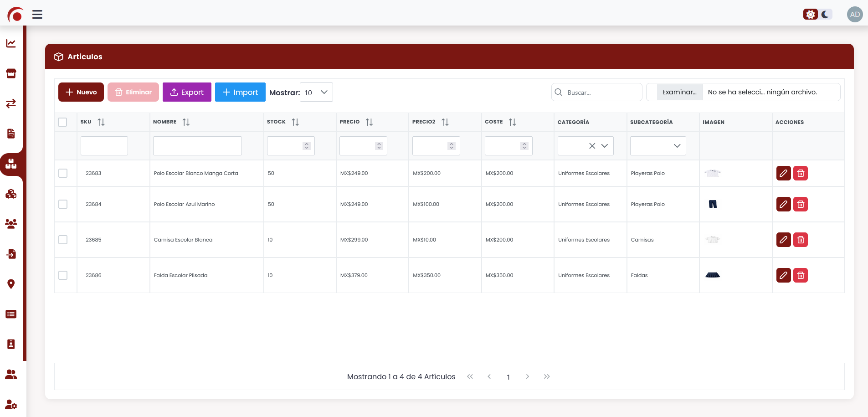The image size is (868, 417).
Task: Sort by Nombre column
Action: point(186,122)
